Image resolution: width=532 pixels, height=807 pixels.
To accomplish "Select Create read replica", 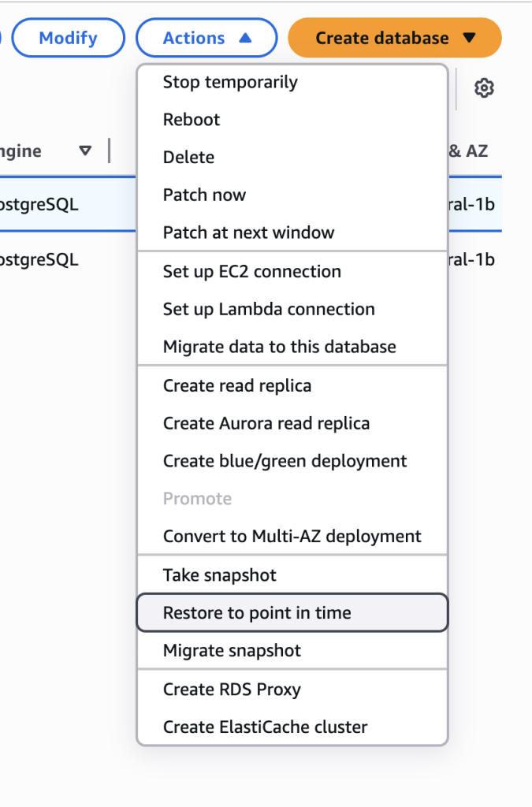I will click(292, 385).
